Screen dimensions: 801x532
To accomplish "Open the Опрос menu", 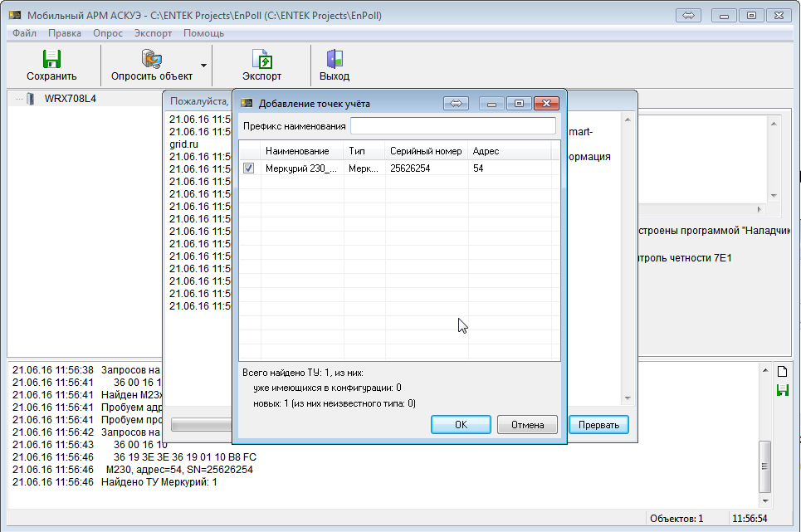I will coord(108,33).
